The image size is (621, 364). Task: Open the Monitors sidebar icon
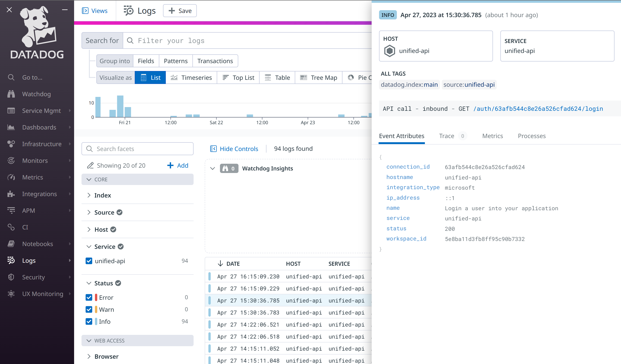click(x=11, y=161)
